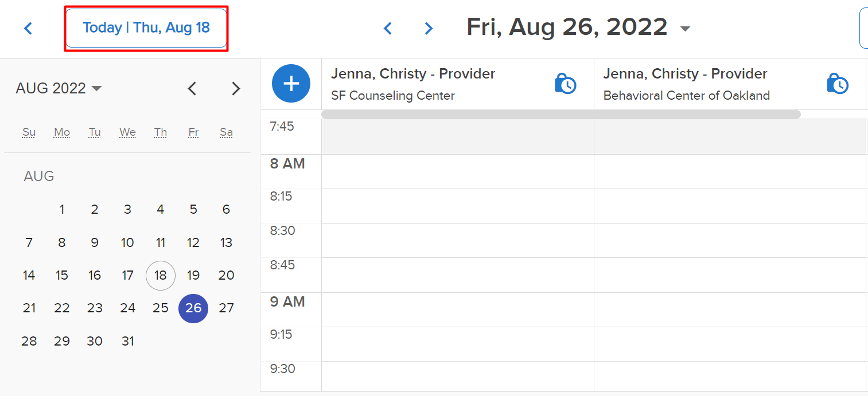Collapse sidebar with top-left back chevron

tap(28, 28)
